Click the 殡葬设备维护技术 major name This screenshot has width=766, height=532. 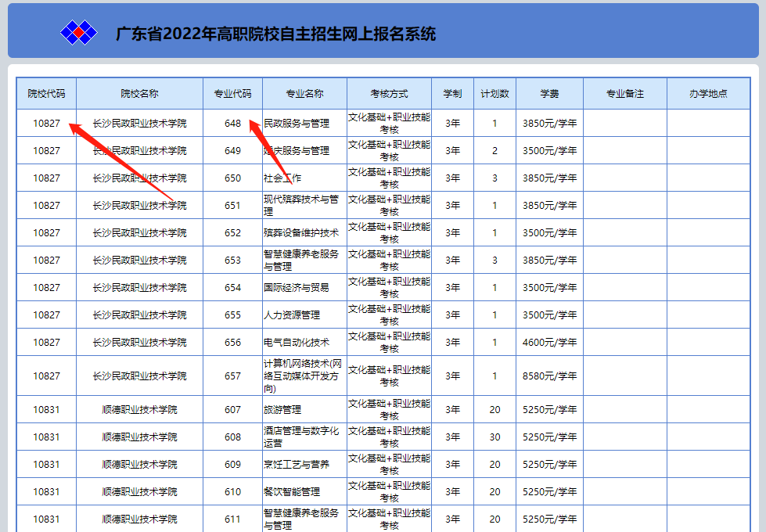click(301, 232)
